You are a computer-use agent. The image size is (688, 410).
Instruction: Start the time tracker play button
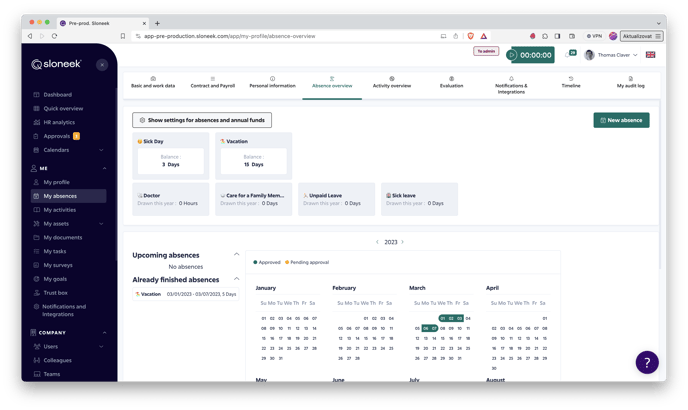pos(512,55)
